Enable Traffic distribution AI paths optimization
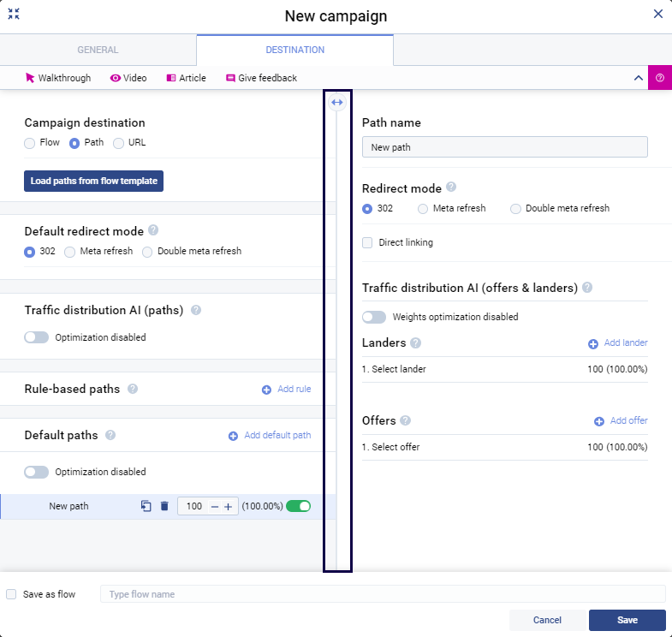The image size is (672, 637). tap(37, 337)
